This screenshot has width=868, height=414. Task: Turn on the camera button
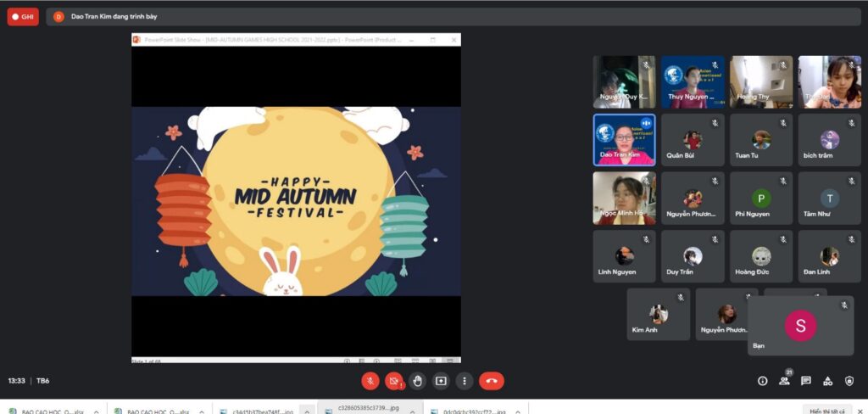click(x=393, y=381)
